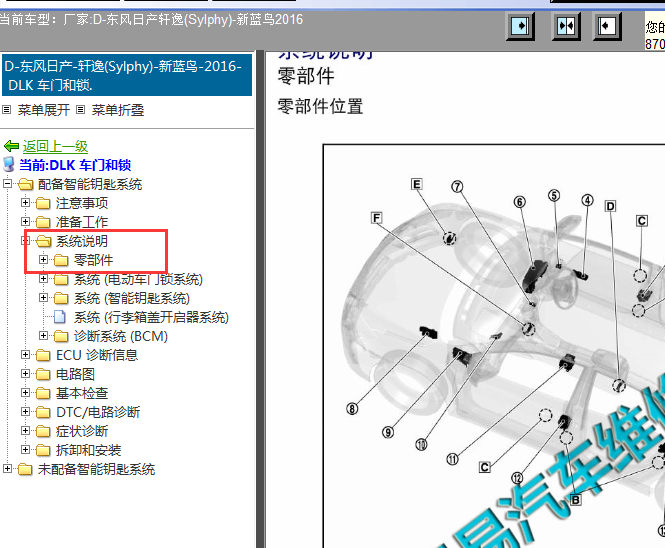This screenshot has width=665, height=548.
Task: Expand the 拆卸和安装 tree node
Action: (25, 449)
